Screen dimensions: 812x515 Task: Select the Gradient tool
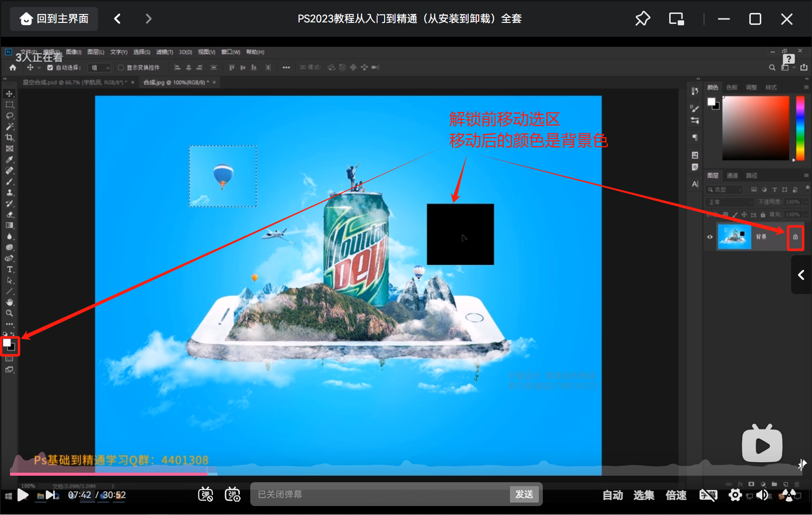tap(9, 225)
